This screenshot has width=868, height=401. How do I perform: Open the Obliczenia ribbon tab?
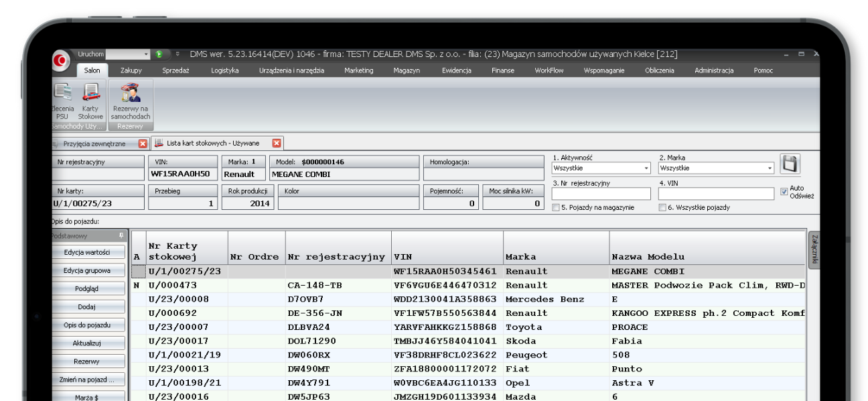660,70
